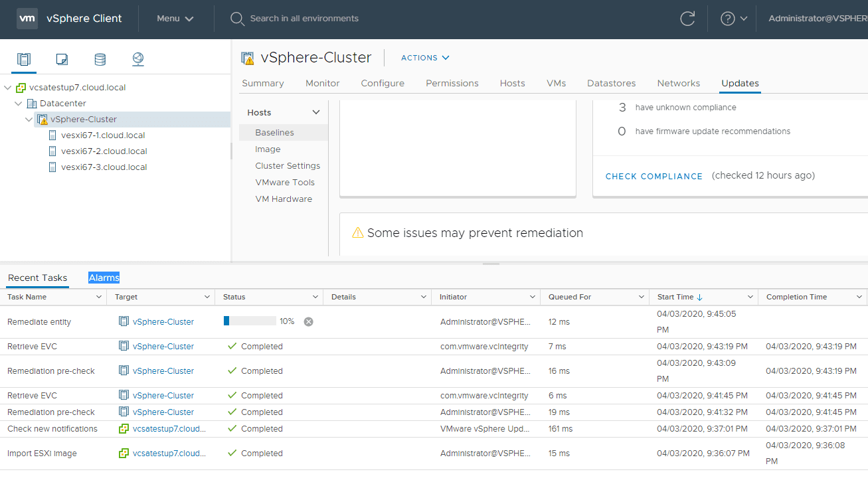Viewport: 868px width, 498px height.
Task: Collapse the Hosts section in Updates sidebar
Action: pyautogui.click(x=316, y=113)
